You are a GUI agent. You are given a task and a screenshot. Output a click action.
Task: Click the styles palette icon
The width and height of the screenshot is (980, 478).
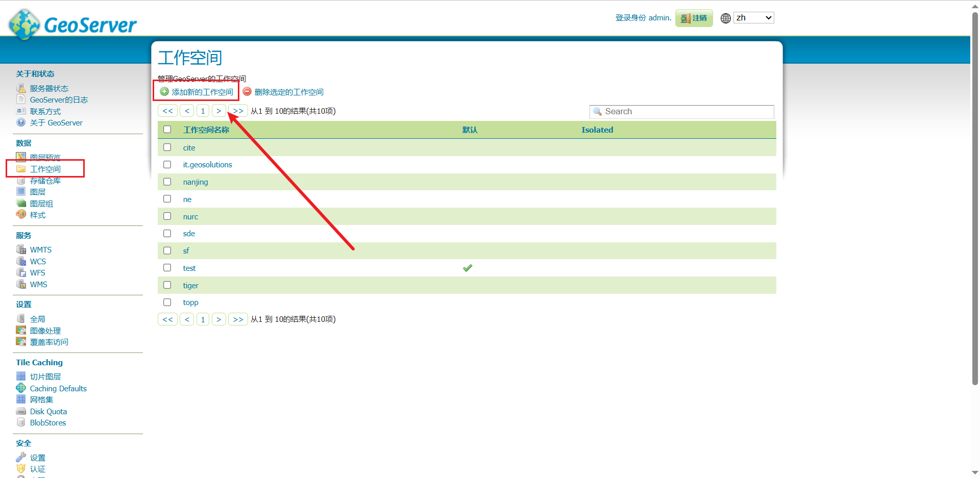point(21,215)
